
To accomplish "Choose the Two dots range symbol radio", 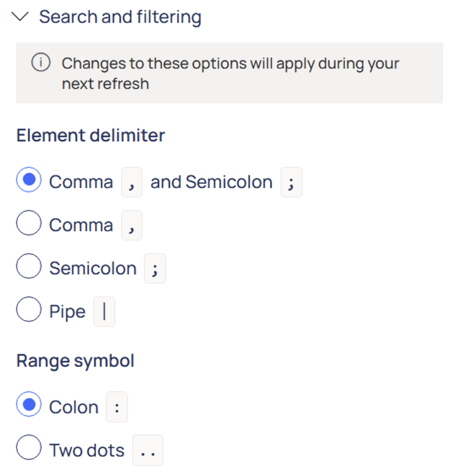I will (x=29, y=448).
